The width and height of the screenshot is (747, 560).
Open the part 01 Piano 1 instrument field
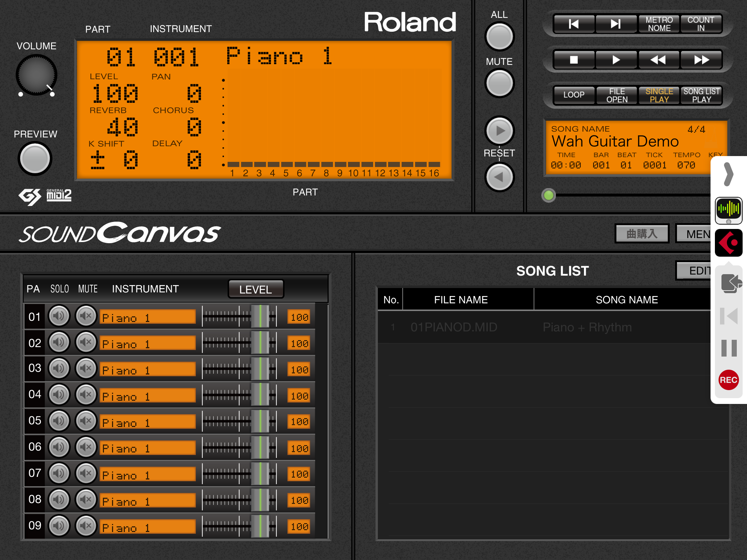tap(148, 317)
